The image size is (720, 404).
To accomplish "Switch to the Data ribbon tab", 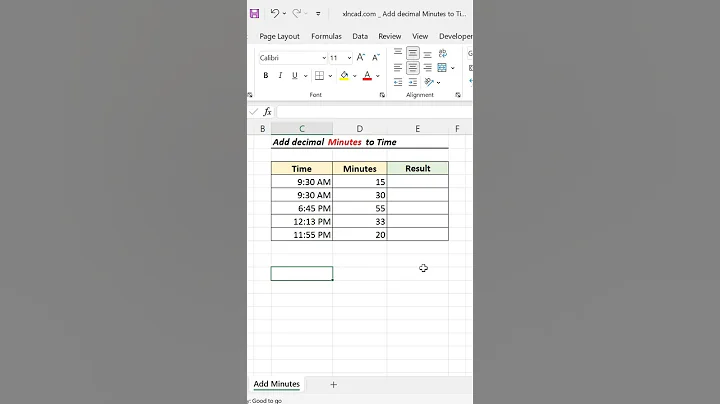I will [360, 36].
